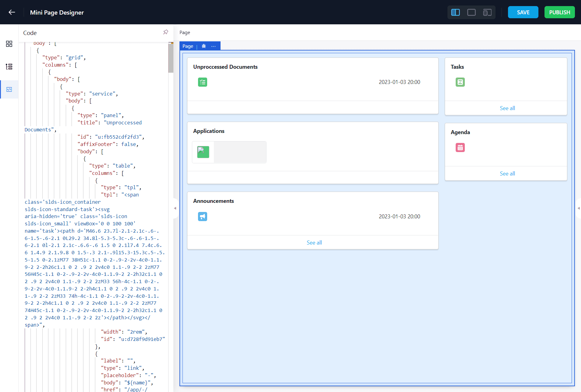Click the code editor vertical scrollbar
Screen dimensions: 581x392
(171, 58)
